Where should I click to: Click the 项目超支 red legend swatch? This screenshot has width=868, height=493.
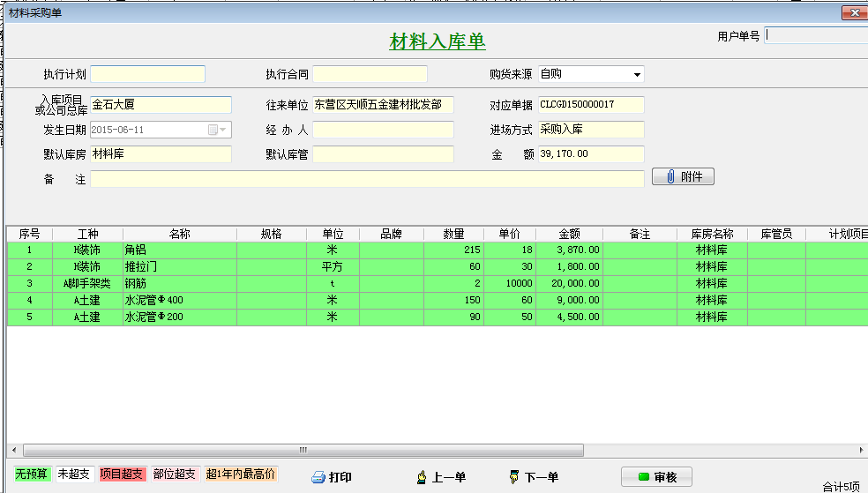point(122,474)
